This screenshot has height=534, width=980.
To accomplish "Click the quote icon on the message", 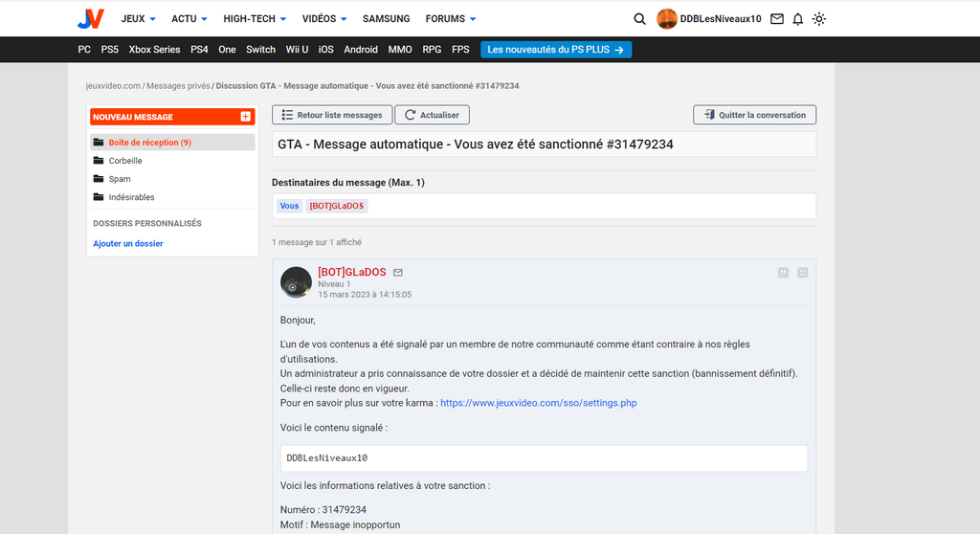I will point(783,273).
